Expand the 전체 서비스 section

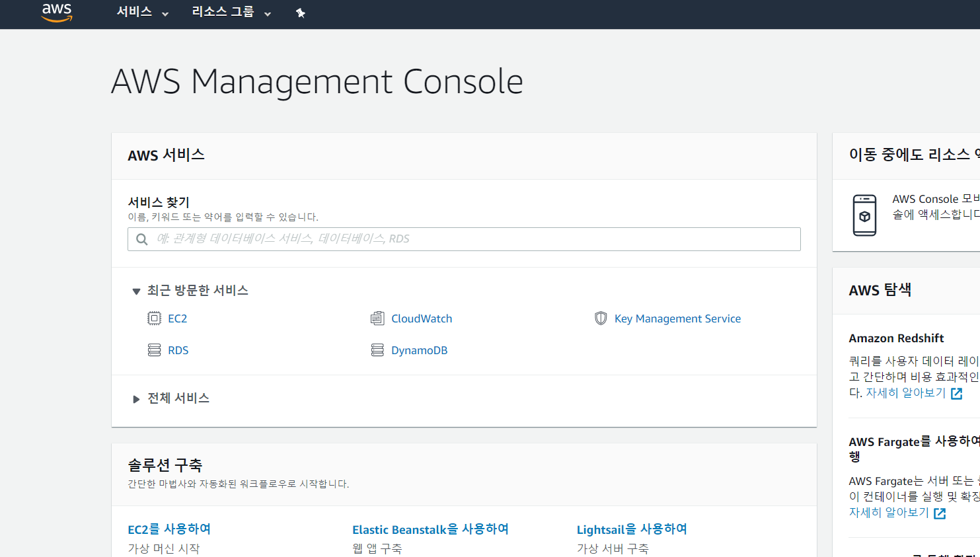tap(136, 399)
